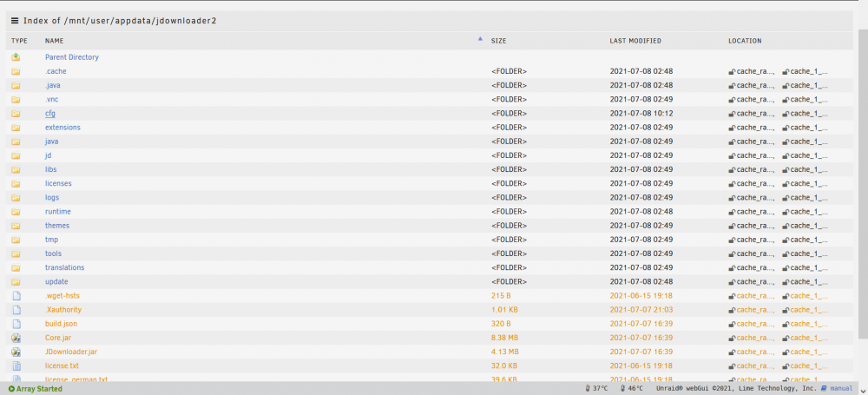Click the folder icon for libs
Viewport: 868px width, 395px height.
click(16, 169)
